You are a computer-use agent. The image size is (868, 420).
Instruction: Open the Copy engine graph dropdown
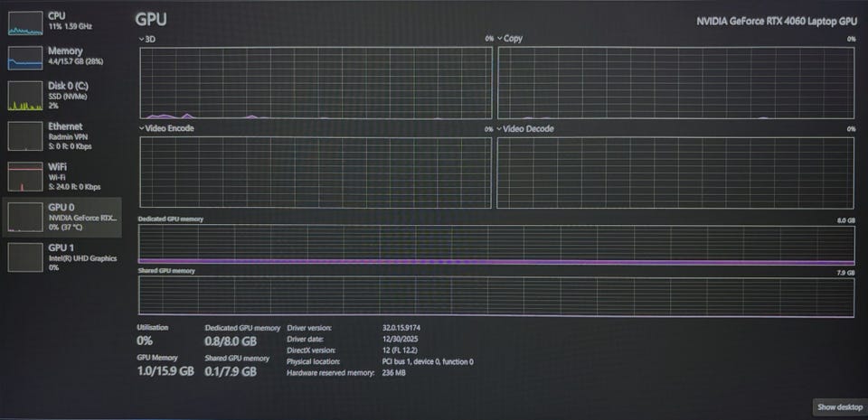[500, 39]
